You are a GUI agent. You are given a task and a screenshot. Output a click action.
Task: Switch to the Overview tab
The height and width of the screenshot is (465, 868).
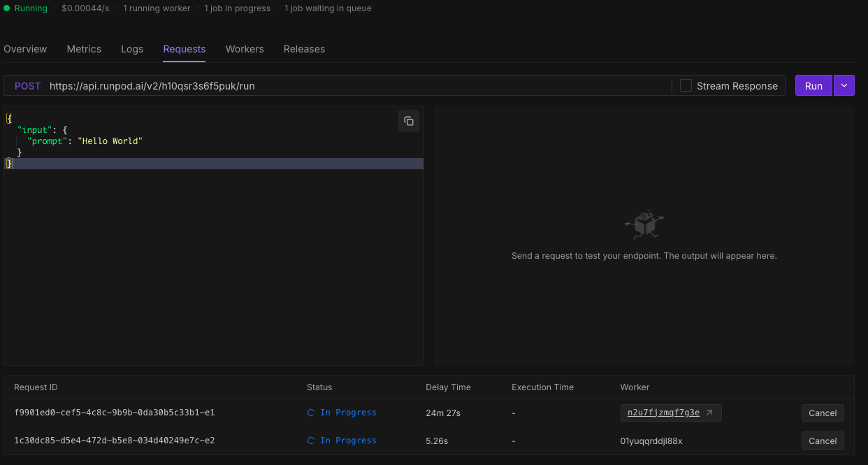tap(25, 49)
